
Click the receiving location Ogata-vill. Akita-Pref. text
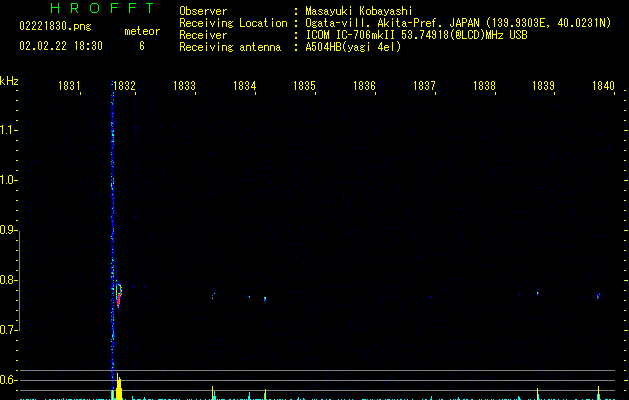point(392,23)
